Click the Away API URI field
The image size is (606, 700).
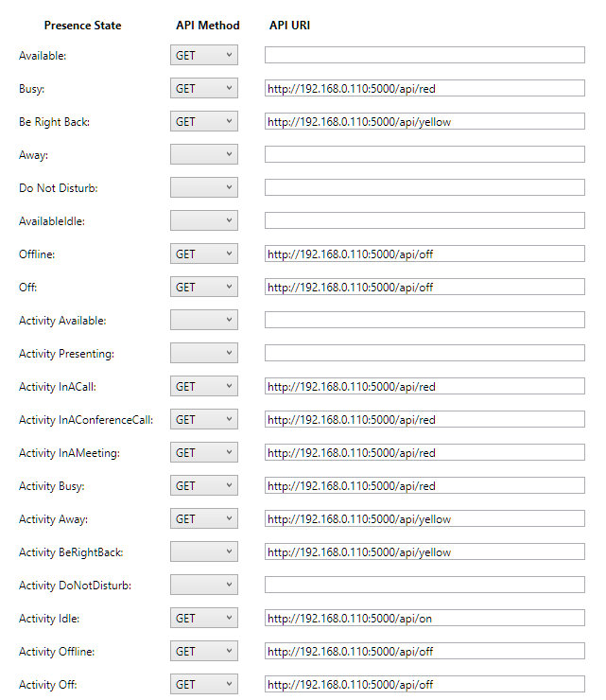(x=424, y=154)
